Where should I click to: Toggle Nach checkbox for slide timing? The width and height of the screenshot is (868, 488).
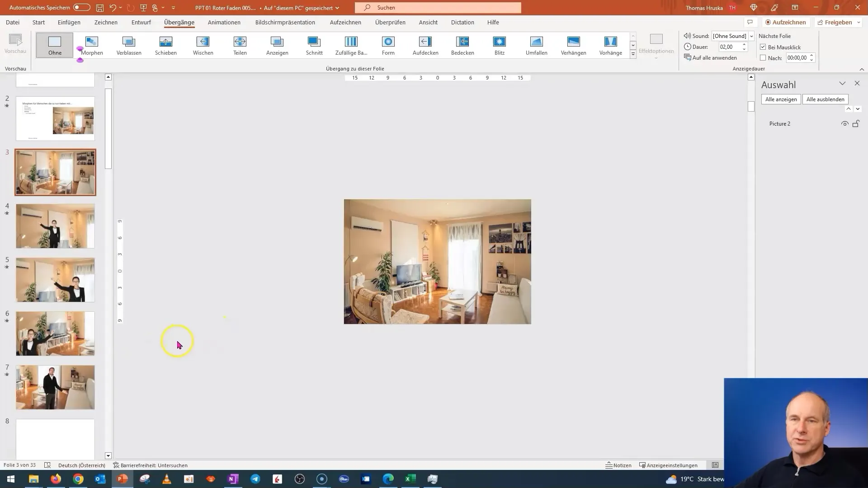[x=763, y=58]
